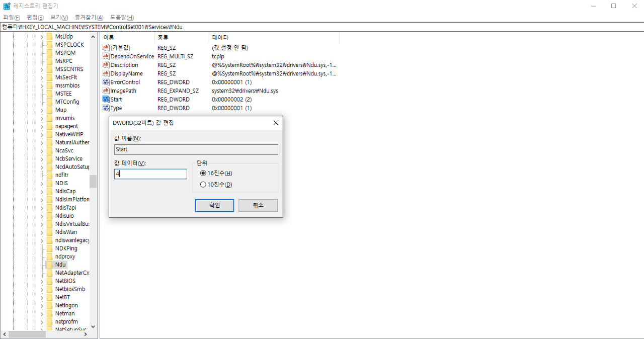Click the Mup folder icon
The image size is (644, 339).
(49, 110)
